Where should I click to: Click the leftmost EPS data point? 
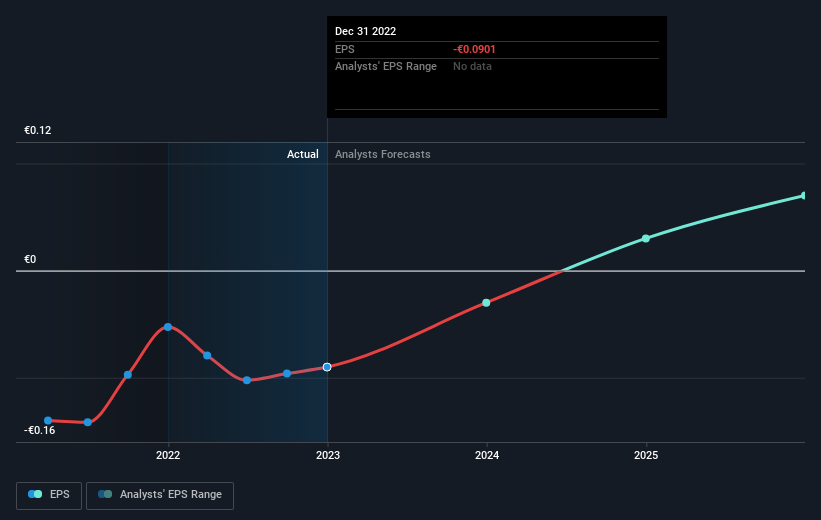pos(48,421)
